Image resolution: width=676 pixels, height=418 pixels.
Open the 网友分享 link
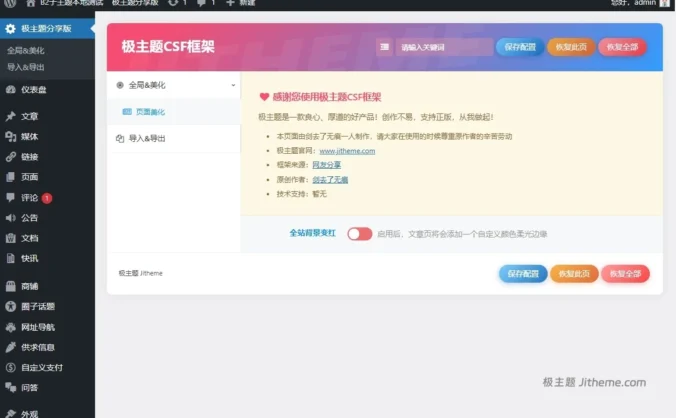tap(326, 165)
